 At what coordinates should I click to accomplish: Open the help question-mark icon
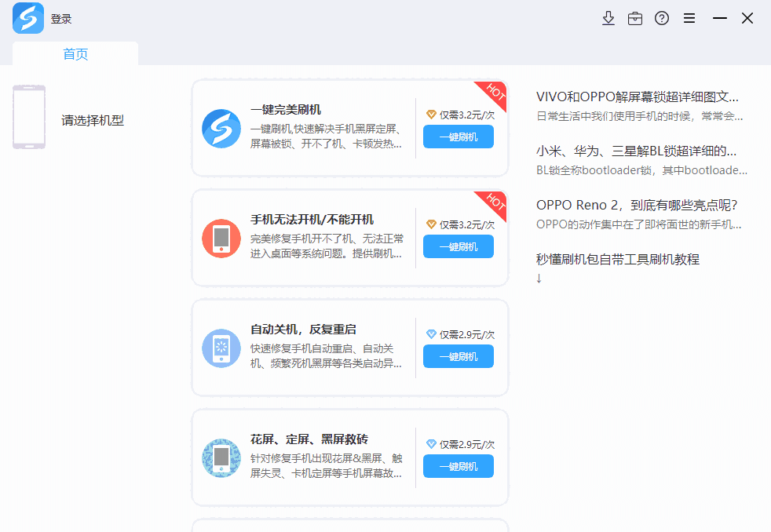tap(662, 17)
